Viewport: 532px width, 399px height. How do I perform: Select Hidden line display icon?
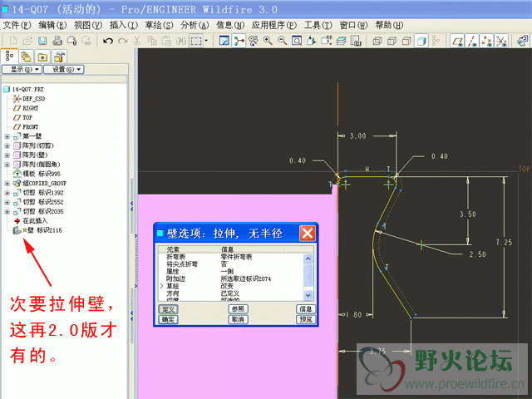[392, 41]
